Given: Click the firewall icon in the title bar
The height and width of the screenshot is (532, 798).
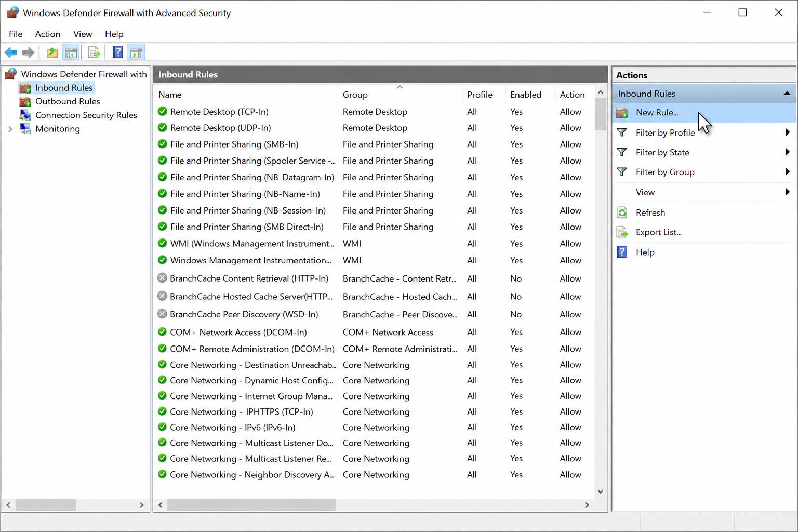Looking at the screenshot, I should [13, 12].
